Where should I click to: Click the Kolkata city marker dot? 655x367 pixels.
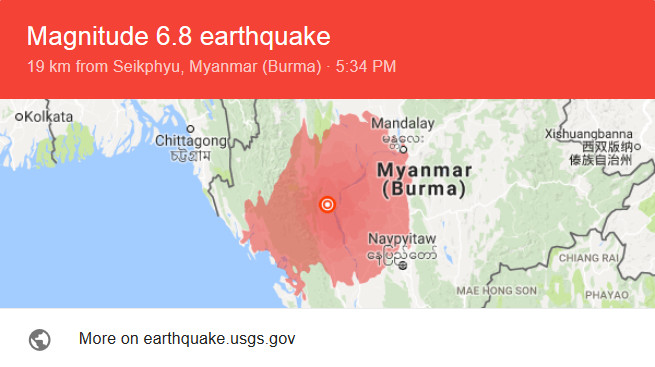(19, 117)
